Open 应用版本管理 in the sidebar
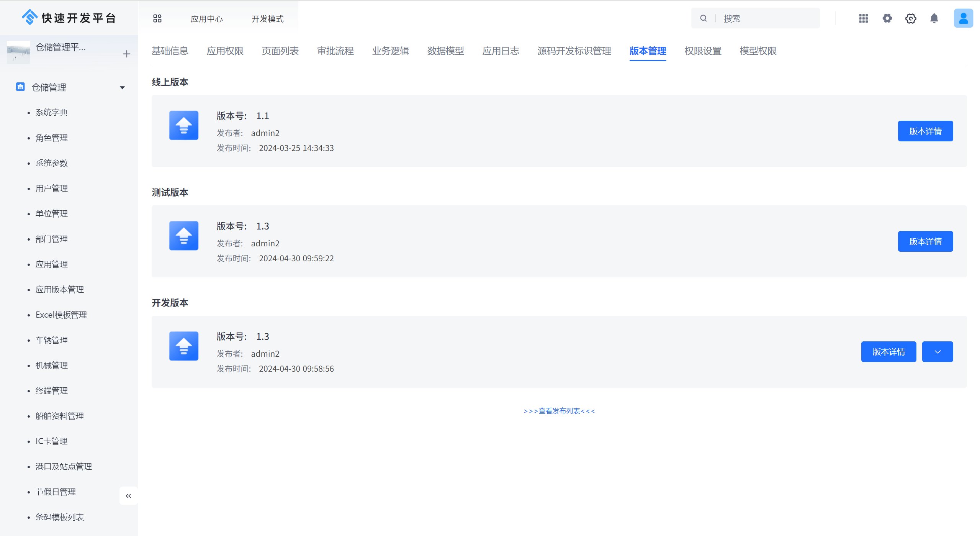The width and height of the screenshot is (980, 536). (x=59, y=290)
